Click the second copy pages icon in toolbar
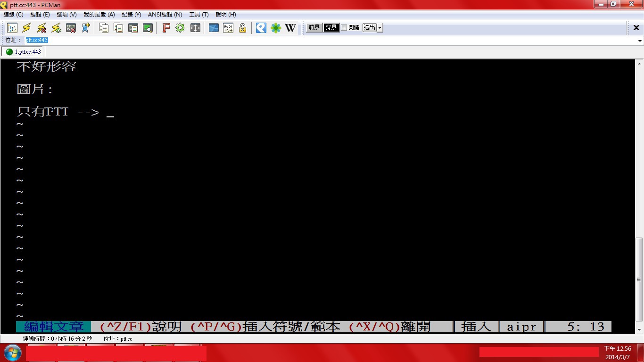This screenshot has width=644, height=362. [118, 28]
